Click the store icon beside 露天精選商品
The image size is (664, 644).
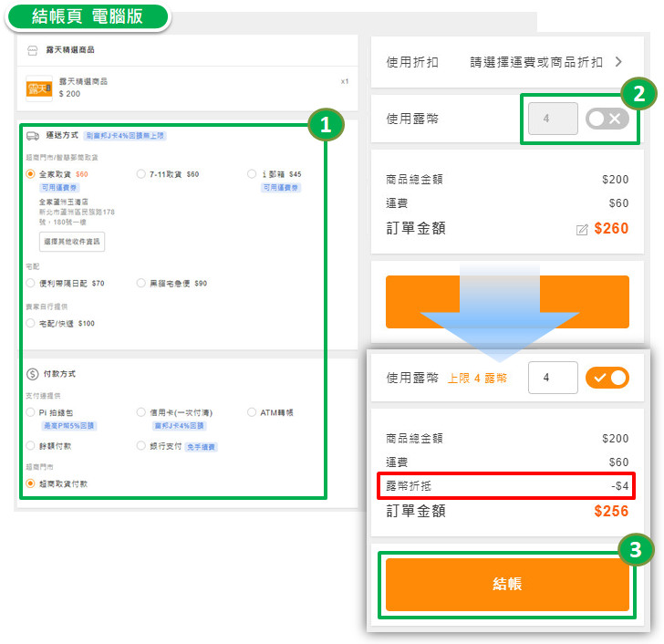coord(33,50)
